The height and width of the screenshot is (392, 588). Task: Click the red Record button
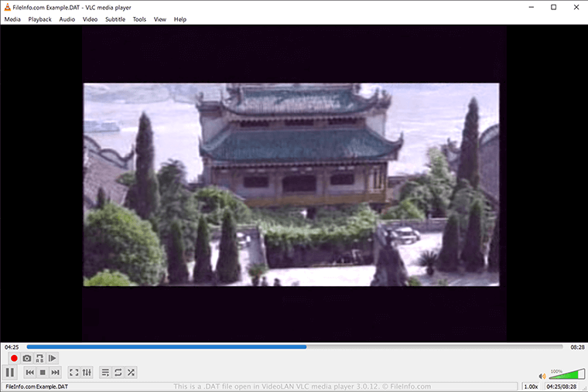point(14,358)
